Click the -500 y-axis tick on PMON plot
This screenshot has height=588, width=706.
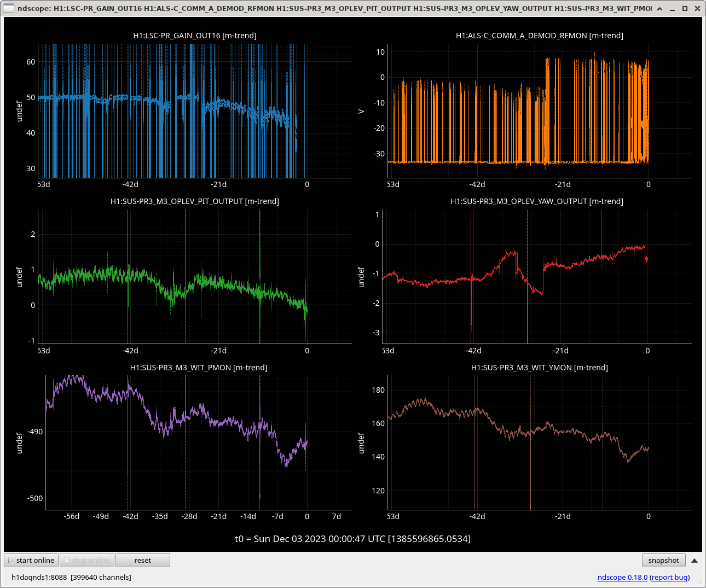coord(35,498)
